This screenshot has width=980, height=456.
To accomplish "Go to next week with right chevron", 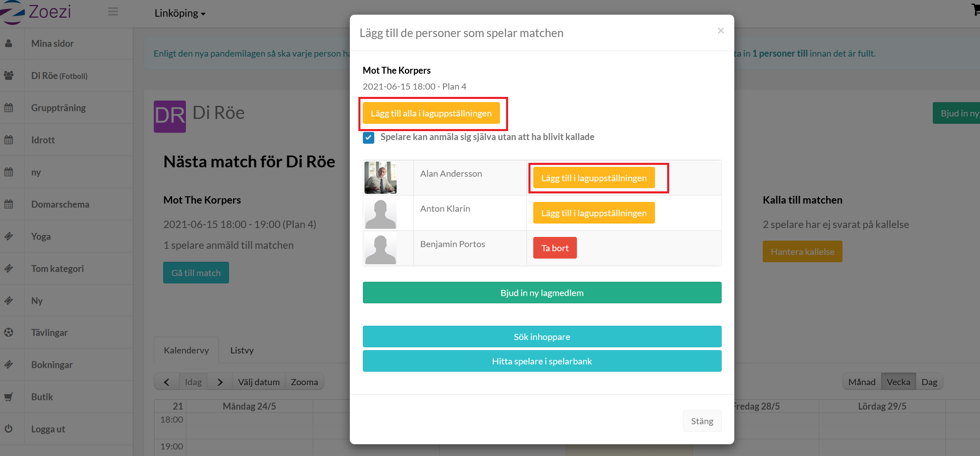I will click(x=220, y=382).
